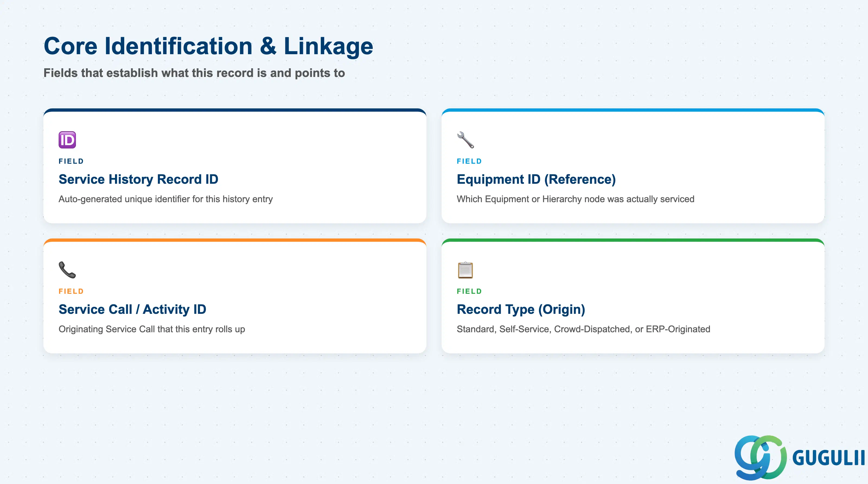Click 'Which Equipment or Hierarchy node' description
868x484 pixels.
coord(576,199)
